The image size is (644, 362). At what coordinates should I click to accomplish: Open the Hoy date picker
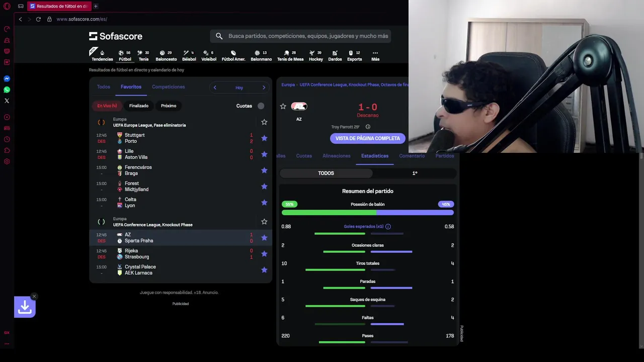239,87
